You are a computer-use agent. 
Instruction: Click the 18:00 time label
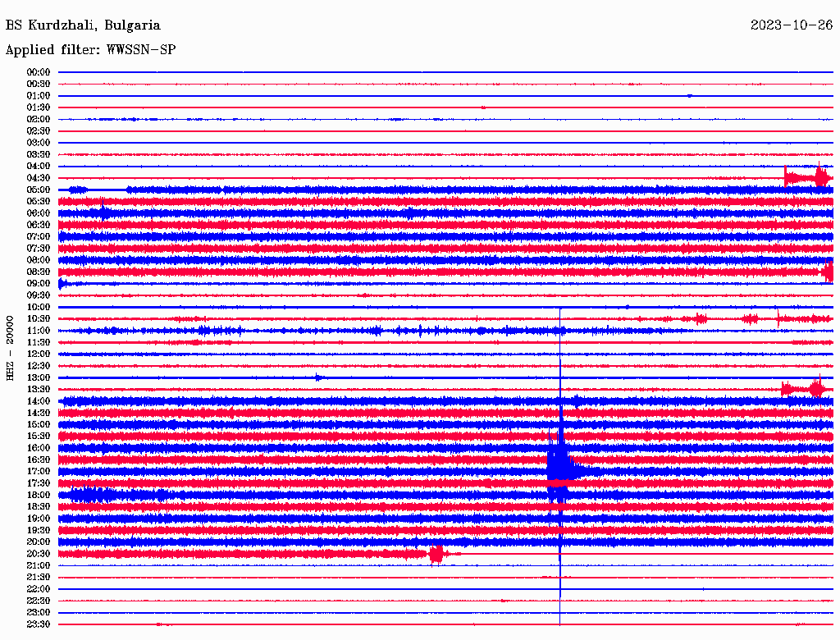[x=38, y=496]
